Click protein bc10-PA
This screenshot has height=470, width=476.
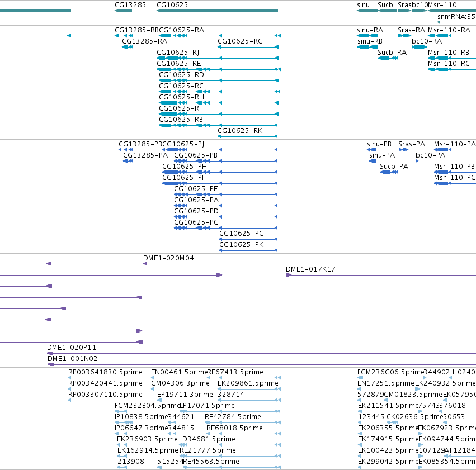pos(431,155)
